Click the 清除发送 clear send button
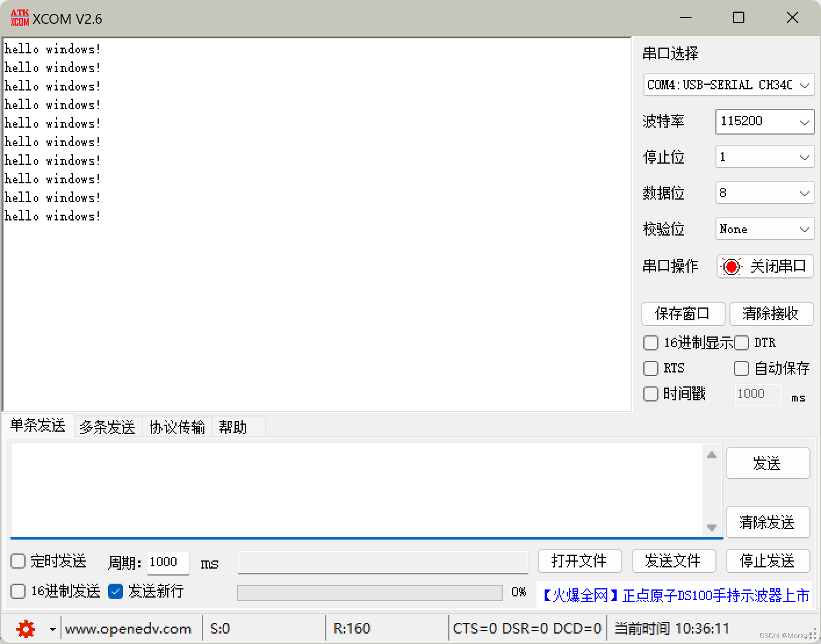This screenshot has height=644, width=821. pos(768,522)
